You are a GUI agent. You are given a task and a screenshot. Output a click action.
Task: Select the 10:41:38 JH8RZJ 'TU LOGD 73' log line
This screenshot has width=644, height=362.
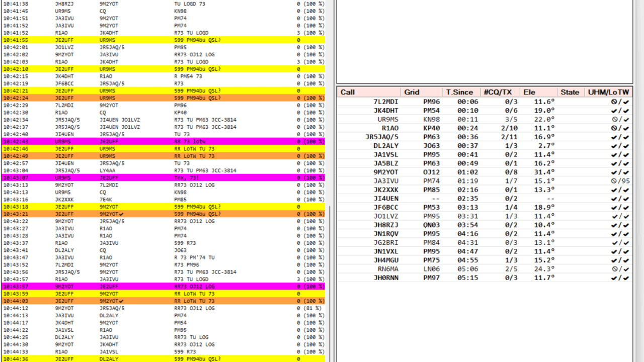[164, 4]
